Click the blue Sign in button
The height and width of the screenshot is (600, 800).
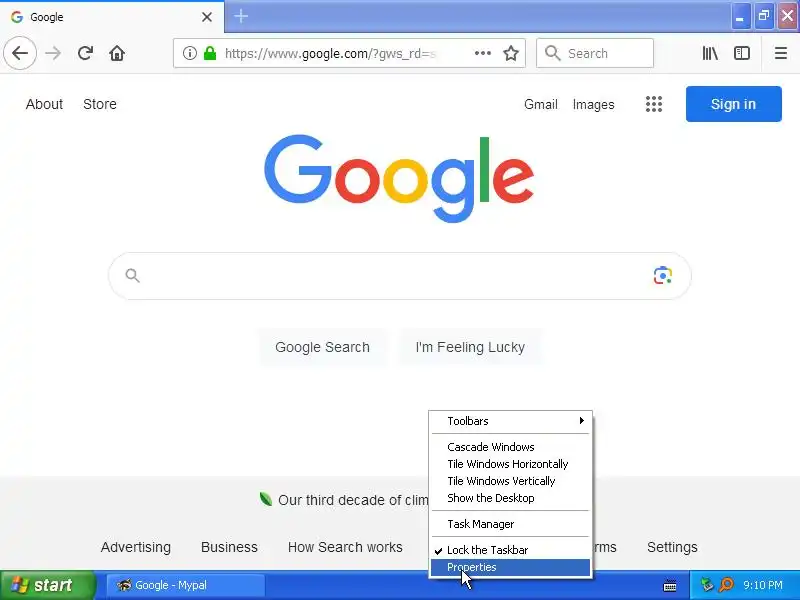click(733, 104)
